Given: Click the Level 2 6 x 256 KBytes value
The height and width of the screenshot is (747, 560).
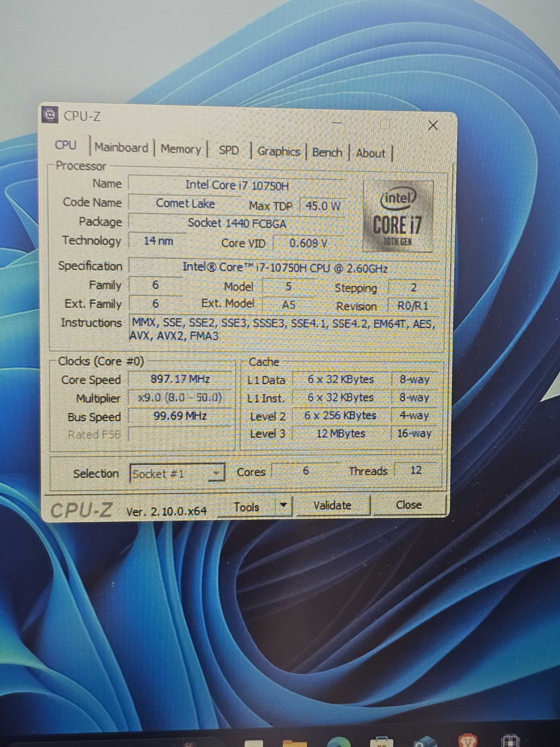Looking at the screenshot, I should (340, 415).
